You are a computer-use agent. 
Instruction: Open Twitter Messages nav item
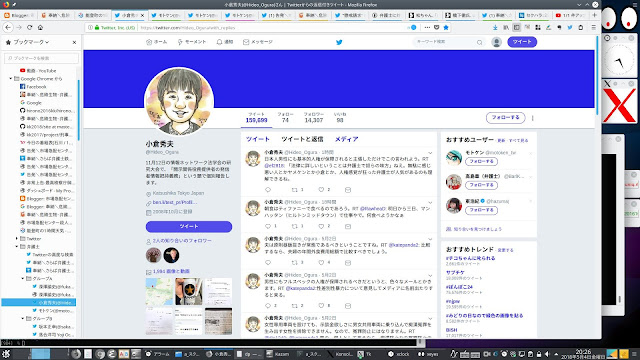258,42
